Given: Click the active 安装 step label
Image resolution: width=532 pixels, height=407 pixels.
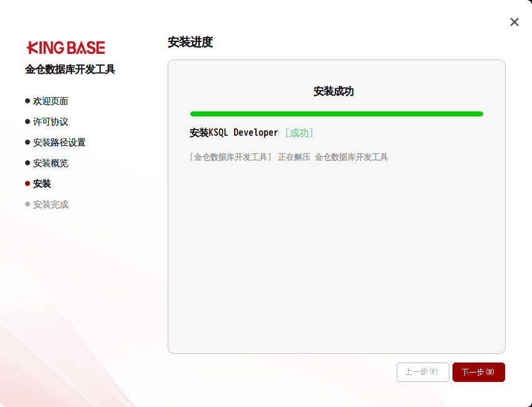Looking at the screenshot, I should [42, 183].
